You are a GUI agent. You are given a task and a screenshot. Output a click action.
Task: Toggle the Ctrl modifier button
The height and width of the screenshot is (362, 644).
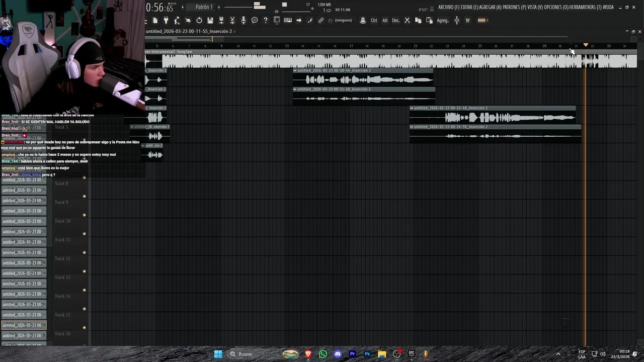[x=374, y=21]
